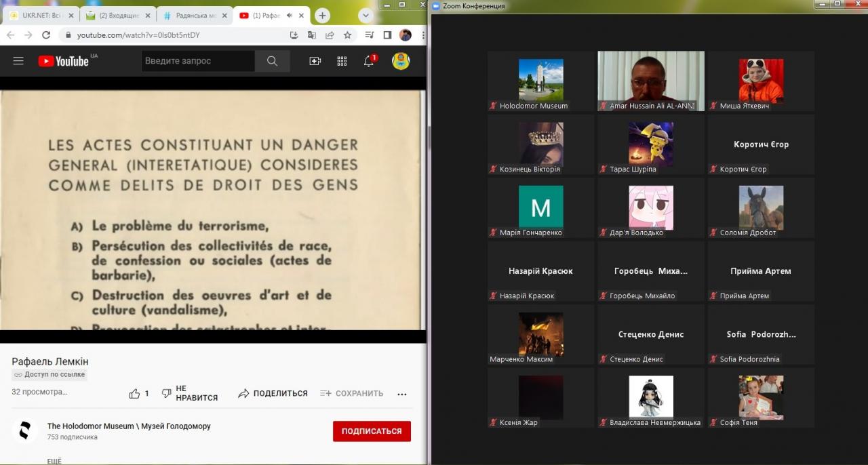Screen dimensions: 868x465
Task: Click the YouTube search magnifier button
Action: (272, 61)
